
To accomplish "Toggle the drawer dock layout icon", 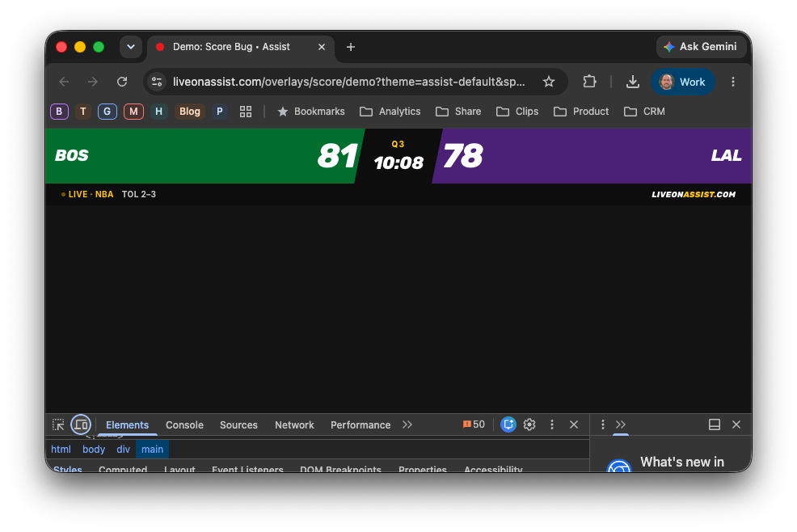I will [715, 424].
